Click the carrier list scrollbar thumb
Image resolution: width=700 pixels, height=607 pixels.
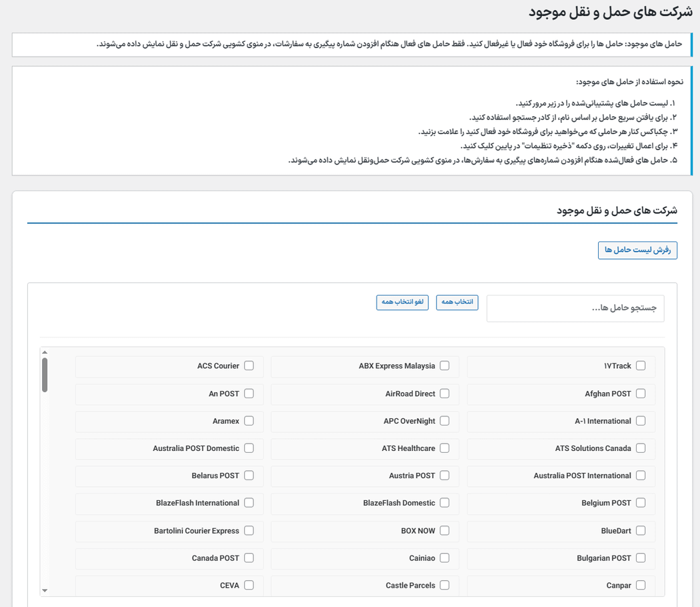click(x=45, y=375)
